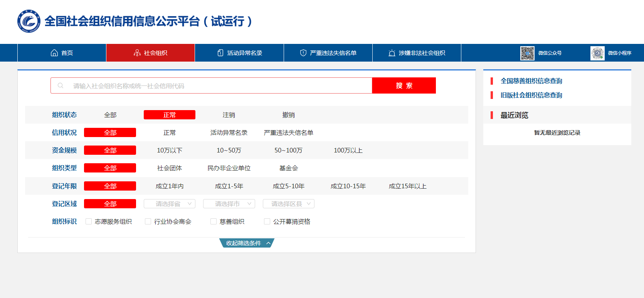Tick the 行业协会商会 checkbox
Image resolution: width=644 pixels, height=298 pixels.
pos(148,221)
